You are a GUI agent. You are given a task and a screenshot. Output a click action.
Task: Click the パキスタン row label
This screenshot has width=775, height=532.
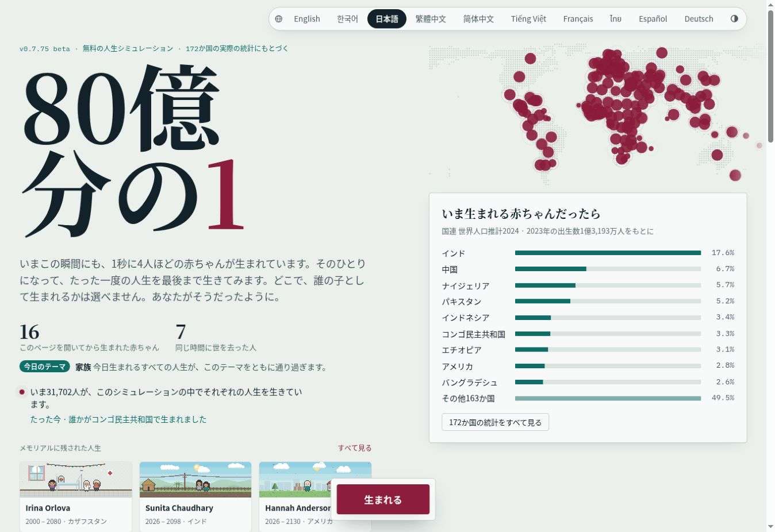[462, 302]
